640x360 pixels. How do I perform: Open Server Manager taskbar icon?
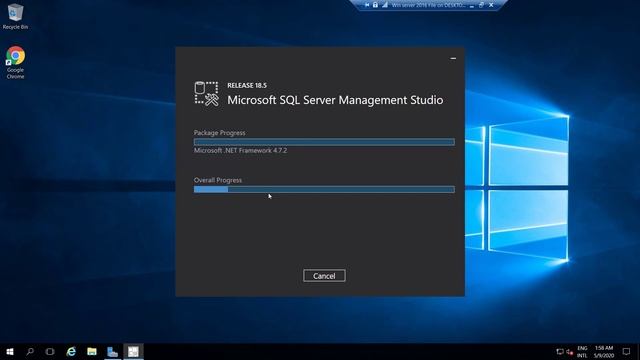click(113, 351)
